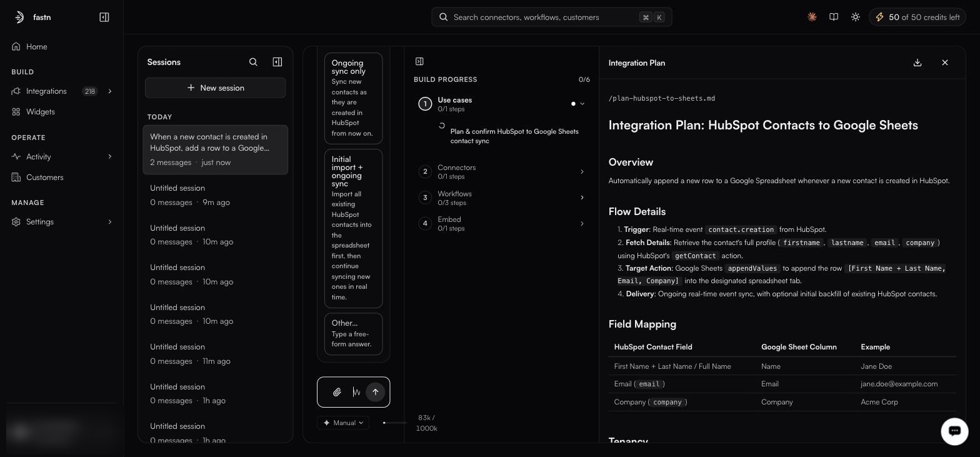
Task: Choose the Other… free-form answer option
Action: 353,334
